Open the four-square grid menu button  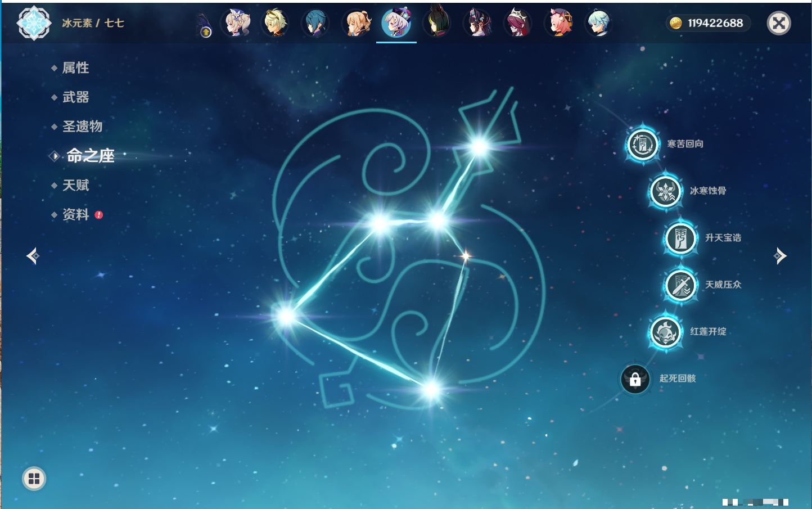point(34,479)
